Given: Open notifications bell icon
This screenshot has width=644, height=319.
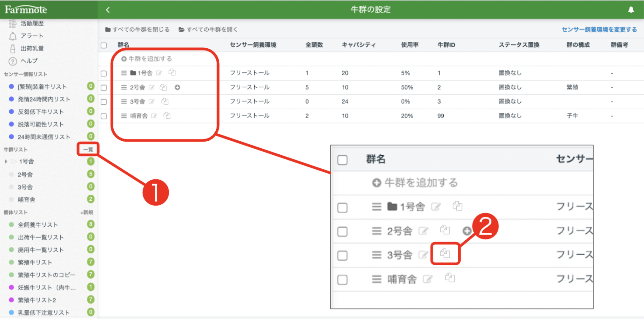Looking at the screenshot, I should click(x=631, y=10).
